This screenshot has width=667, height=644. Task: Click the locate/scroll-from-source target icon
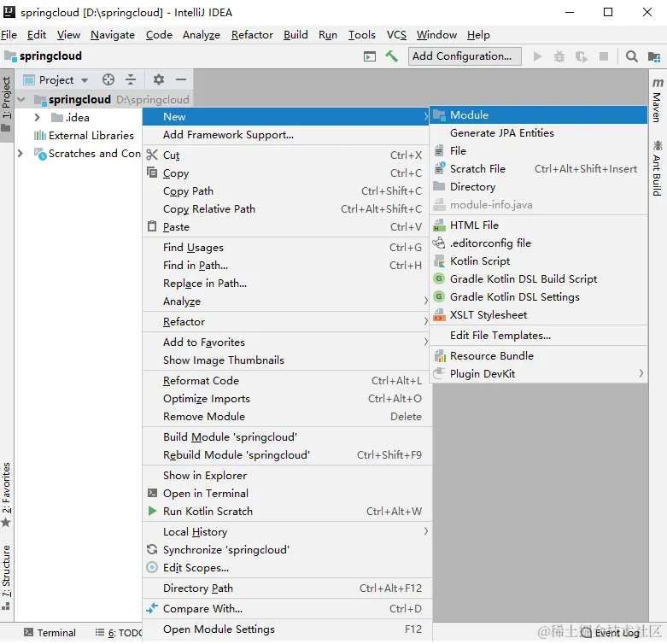click(x=108, y=79)
